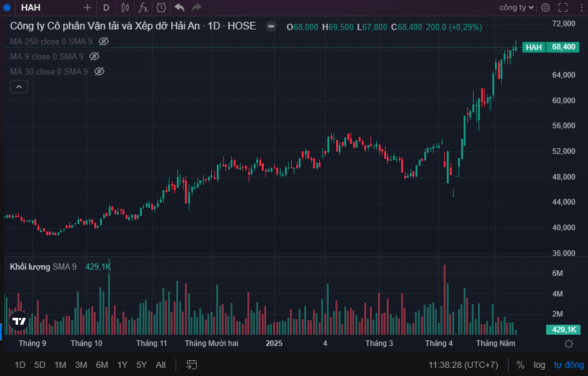Select the MA 30 close indicator label
Screen dimensions: 588x376
click(49, 71)
